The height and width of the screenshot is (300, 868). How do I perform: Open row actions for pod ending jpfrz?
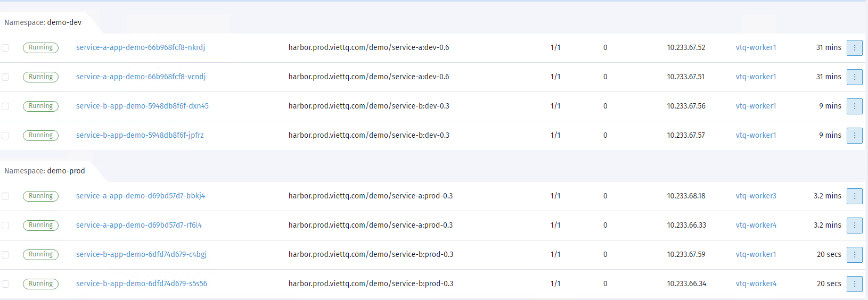[854, 136]
